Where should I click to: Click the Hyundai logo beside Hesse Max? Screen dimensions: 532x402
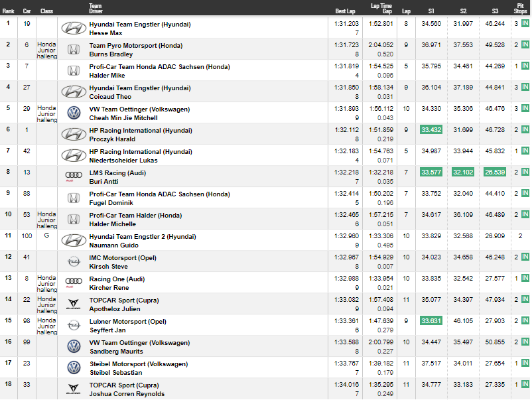pyautogui.click(x=74, y=28)
